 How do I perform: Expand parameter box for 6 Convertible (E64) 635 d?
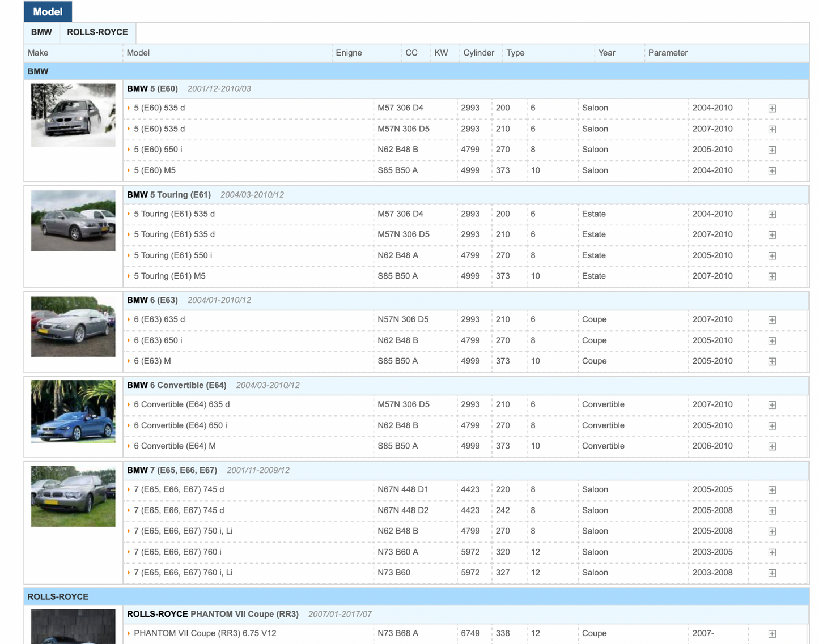[772, 405]
